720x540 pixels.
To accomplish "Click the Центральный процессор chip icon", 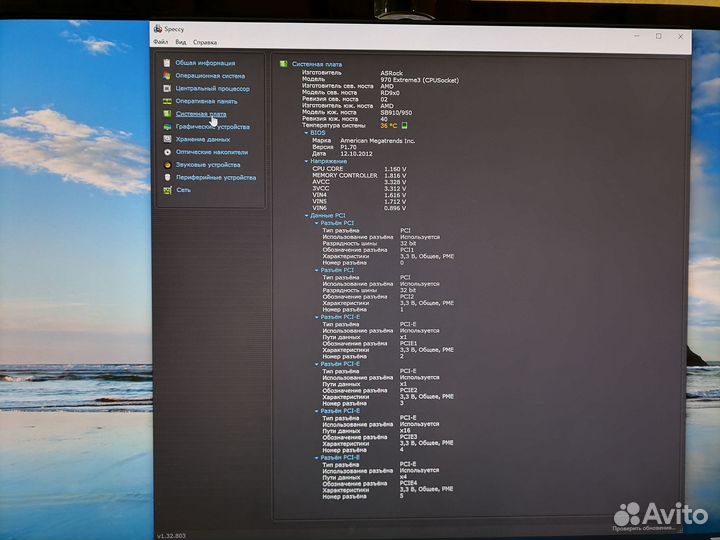I will [x=167, y=89].
